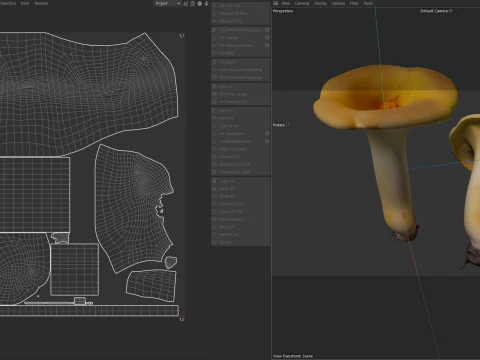Open the viewport Display menu

[320, 3]
